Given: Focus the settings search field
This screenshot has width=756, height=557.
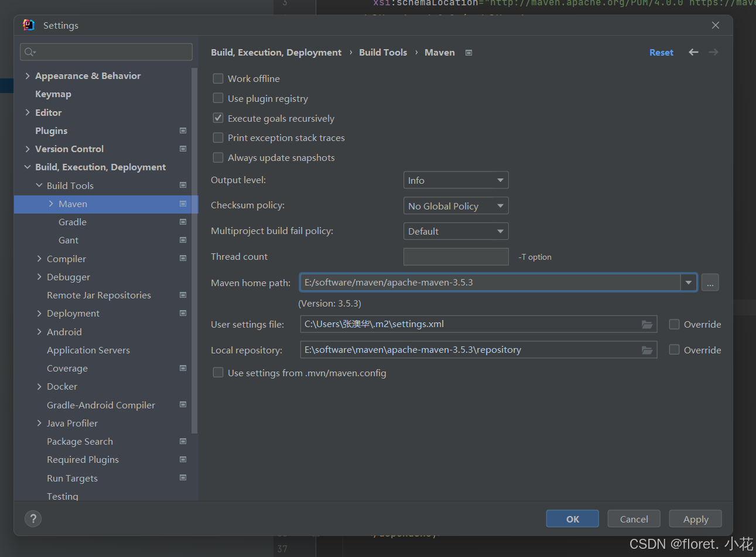Looking at the screenshot, I should pyautogui.click(x=106, y=52).
